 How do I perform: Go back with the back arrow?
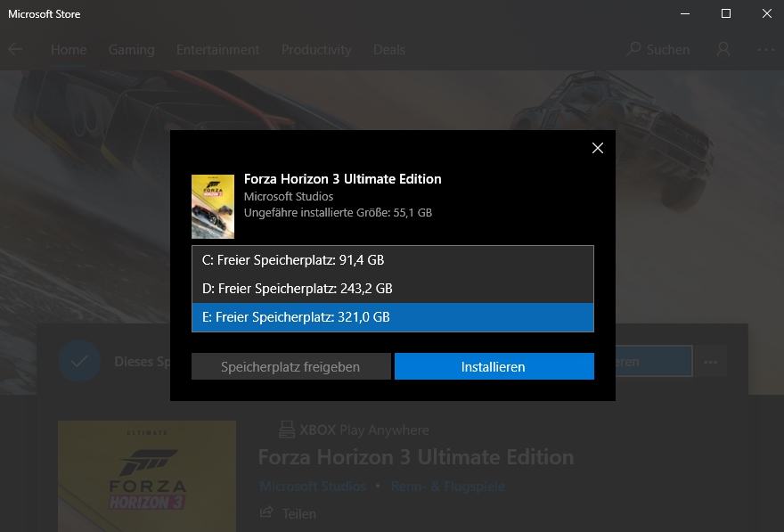15,49
